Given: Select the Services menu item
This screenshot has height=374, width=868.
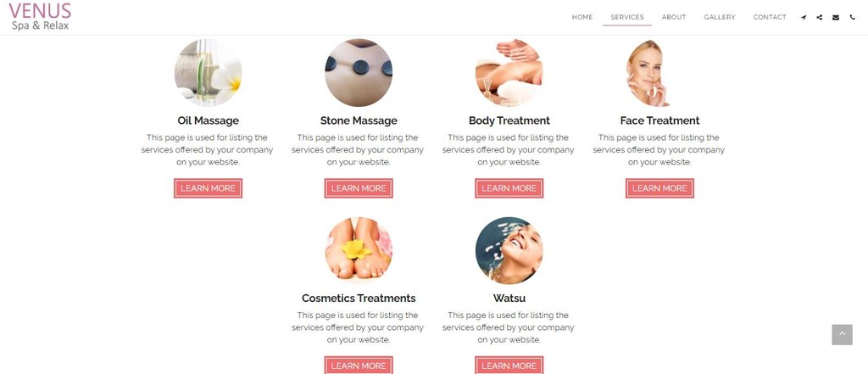Looking at the screenshot, I should (627, 17).
